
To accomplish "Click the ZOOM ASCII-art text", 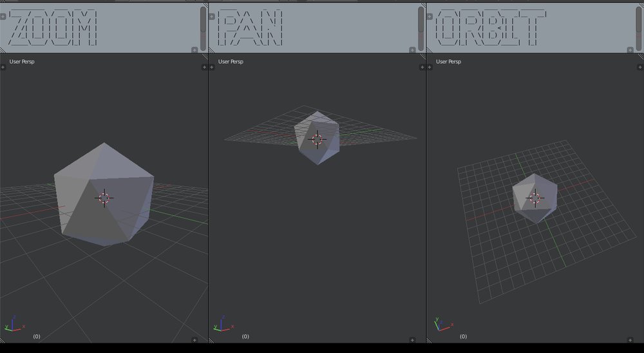I will point(53,28).
